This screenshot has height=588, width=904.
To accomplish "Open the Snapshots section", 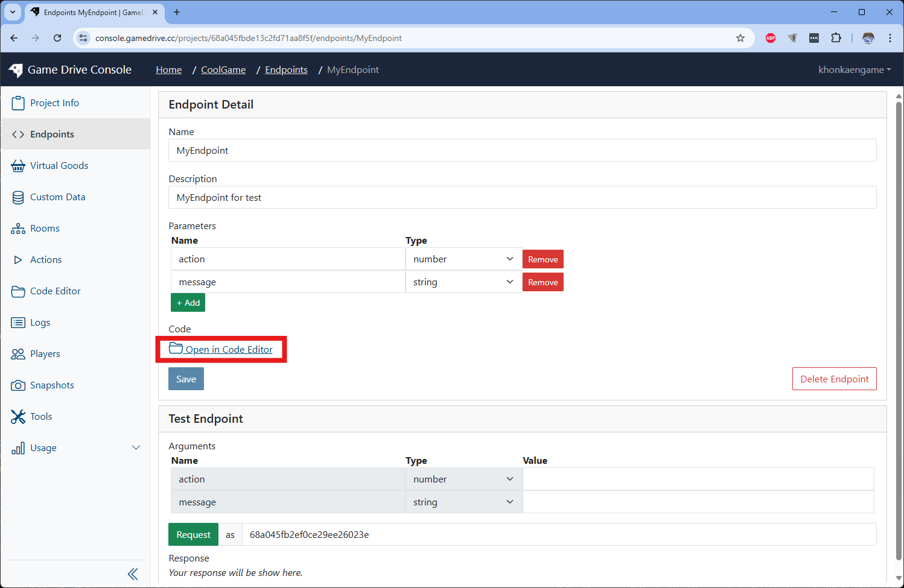I will pos(51,385).
